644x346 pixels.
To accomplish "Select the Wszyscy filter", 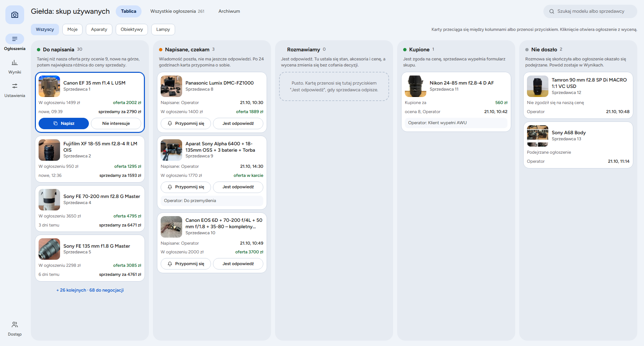I will (x=45, y=30).
